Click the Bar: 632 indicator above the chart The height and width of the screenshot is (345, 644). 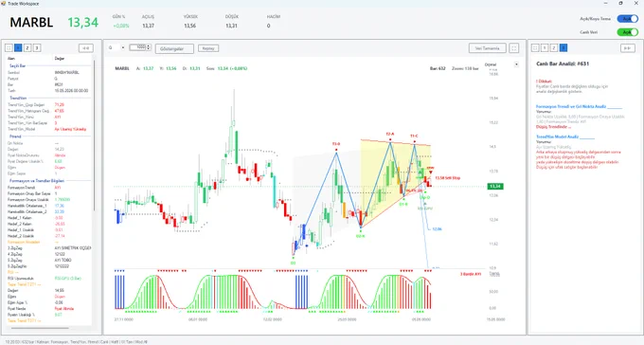[x=438, y=68]
